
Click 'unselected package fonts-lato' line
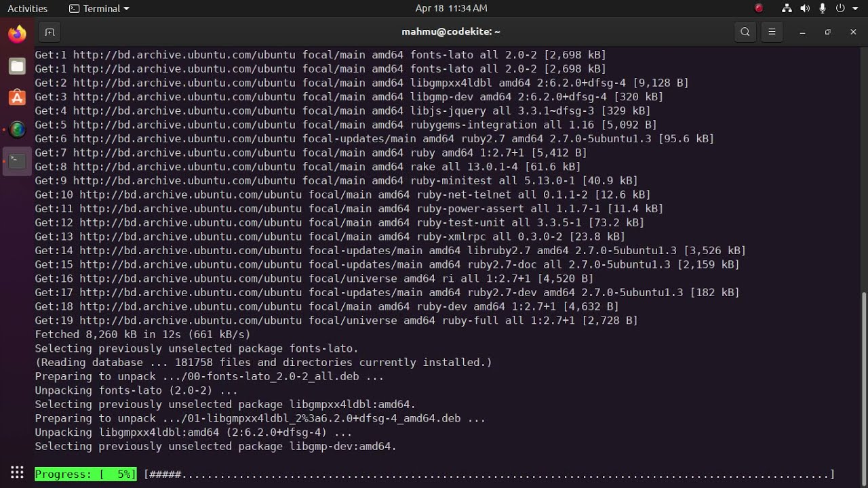tap(197, 348)
